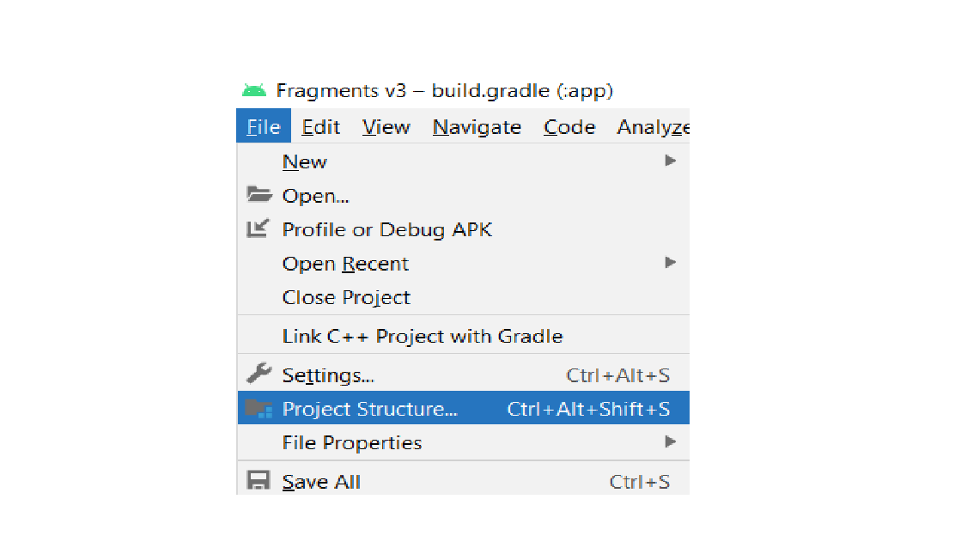Image resolution: width=967 pixels, height=560 pixels.
Task: Select the highlighted Project Structure entry
Action: (x=369, y=408)
